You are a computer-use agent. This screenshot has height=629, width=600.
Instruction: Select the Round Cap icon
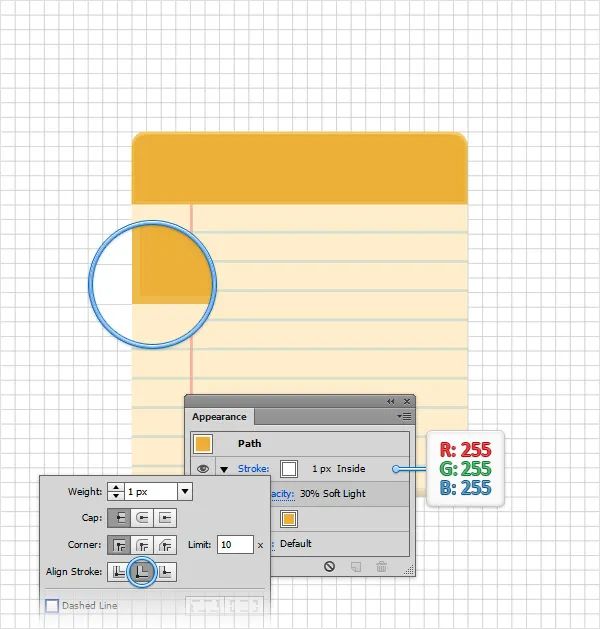tap(142, 518)
